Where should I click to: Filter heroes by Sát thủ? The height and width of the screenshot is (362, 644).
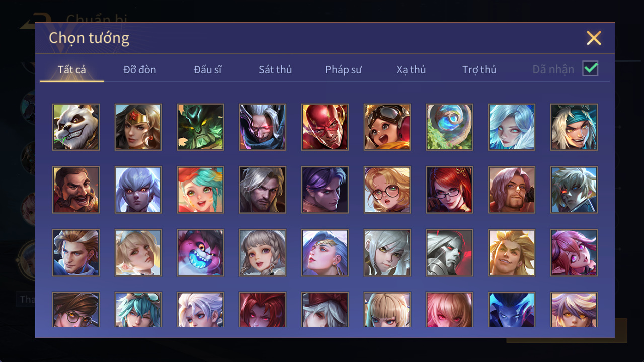275,70
